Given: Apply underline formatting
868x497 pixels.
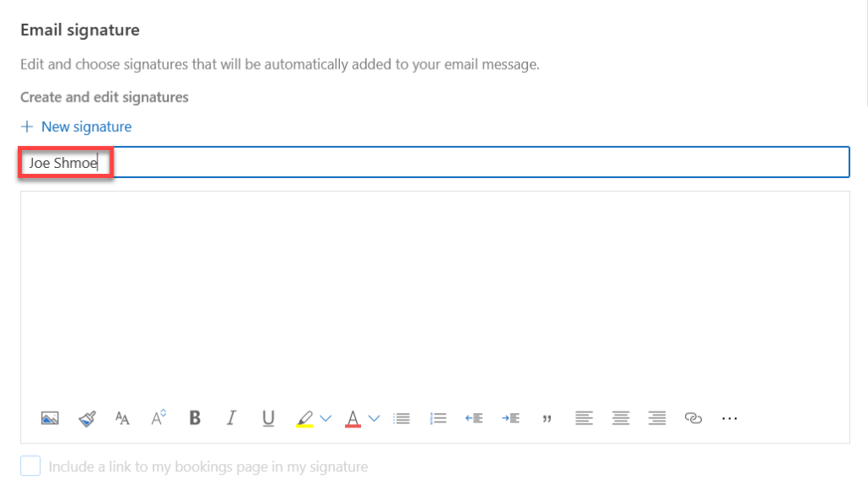Looking at the screenshot, I should click(267, 418).
